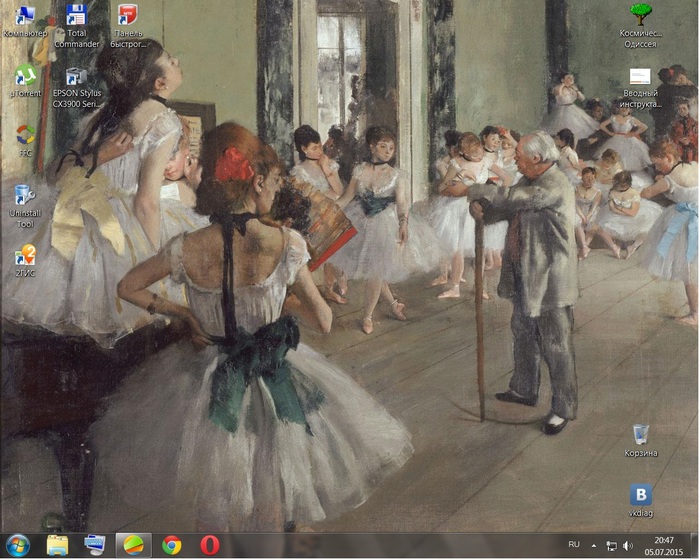
Task: Switch the RU input language indicator
Action: pyautogui.click(x=574, y=545)
